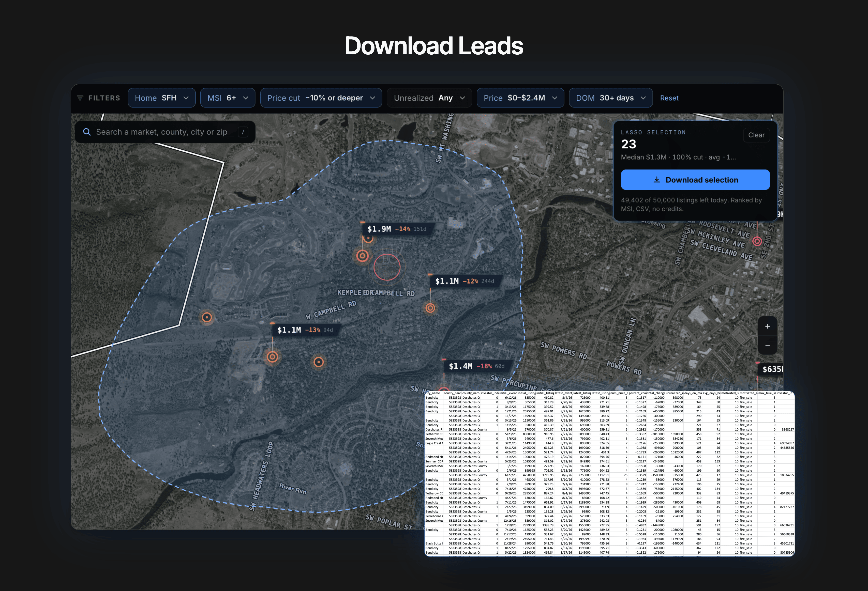Click the Median $1.3M summary line

click(678, 157)
